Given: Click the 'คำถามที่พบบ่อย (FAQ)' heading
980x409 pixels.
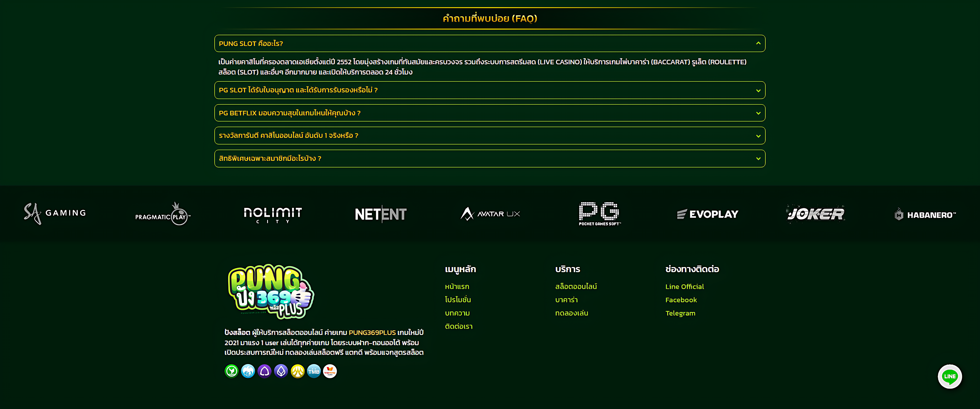Looking at the screenshot, I should [x=490, y=18].
